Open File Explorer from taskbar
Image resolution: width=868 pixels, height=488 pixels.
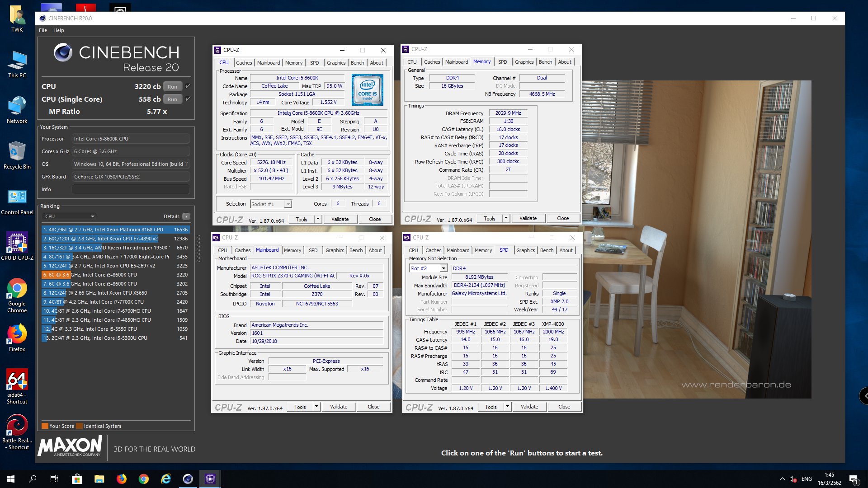coord(99,479)
